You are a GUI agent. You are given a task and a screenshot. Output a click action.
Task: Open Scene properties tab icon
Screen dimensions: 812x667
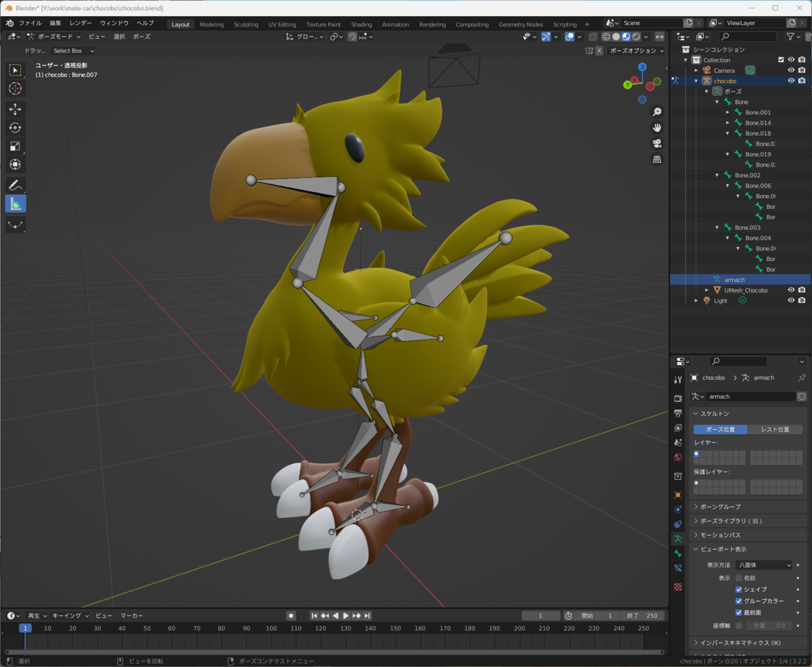click(678, 442)
